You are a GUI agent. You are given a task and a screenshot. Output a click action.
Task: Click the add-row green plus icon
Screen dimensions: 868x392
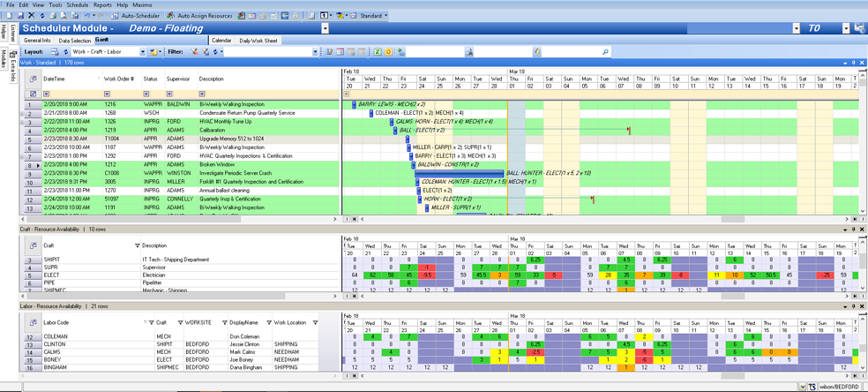click(400, 51)
